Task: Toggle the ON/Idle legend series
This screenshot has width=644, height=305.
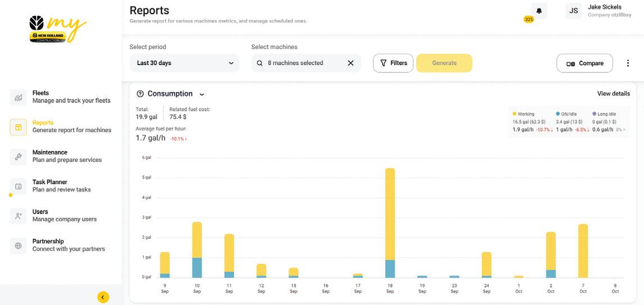Action: pos(568,114)
